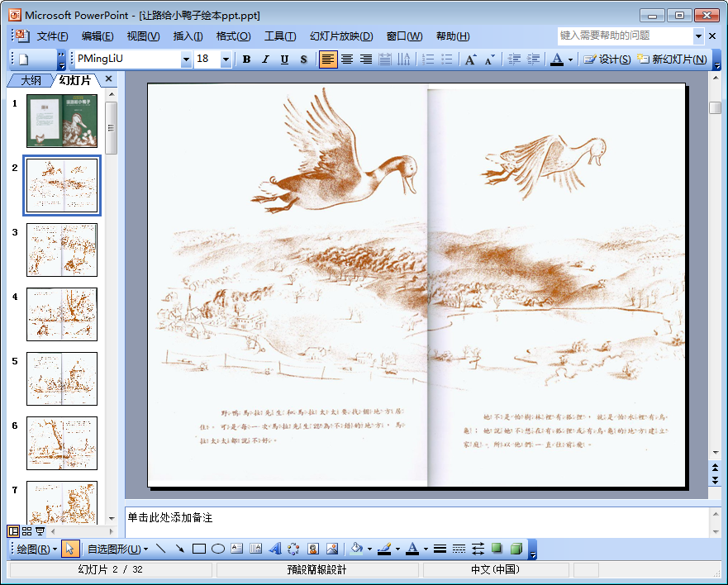Toggle Numbering list button
This screenshot has width=728, height=585.
[428, 59]
